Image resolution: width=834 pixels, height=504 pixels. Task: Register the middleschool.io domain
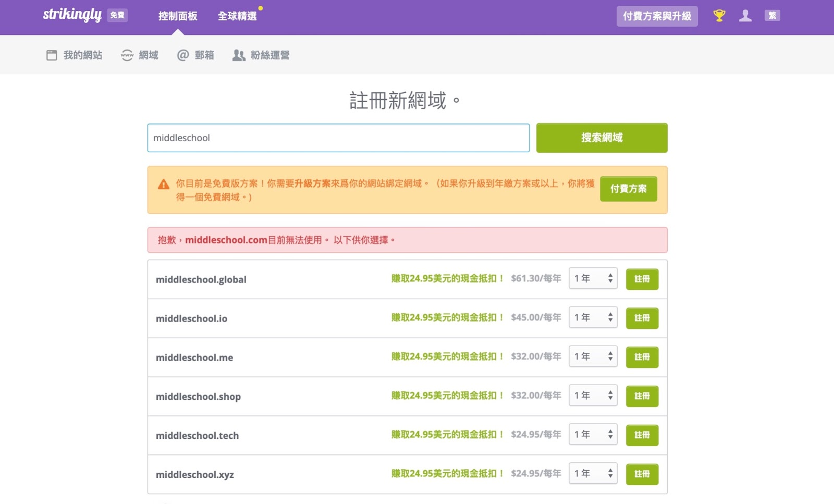pos(642,318)
